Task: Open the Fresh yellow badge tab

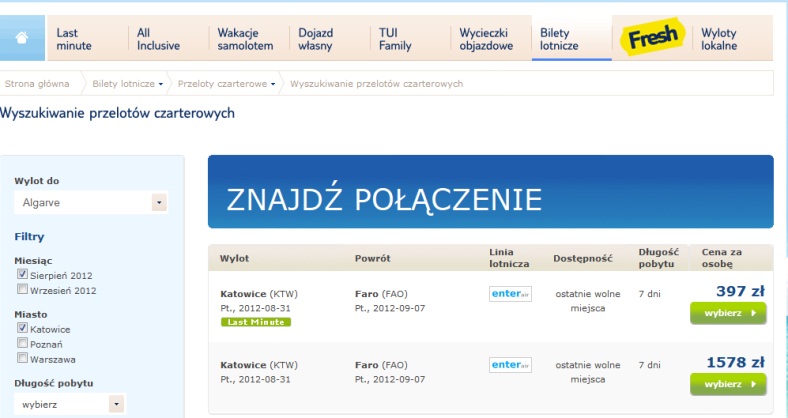Action: point(652,37)
